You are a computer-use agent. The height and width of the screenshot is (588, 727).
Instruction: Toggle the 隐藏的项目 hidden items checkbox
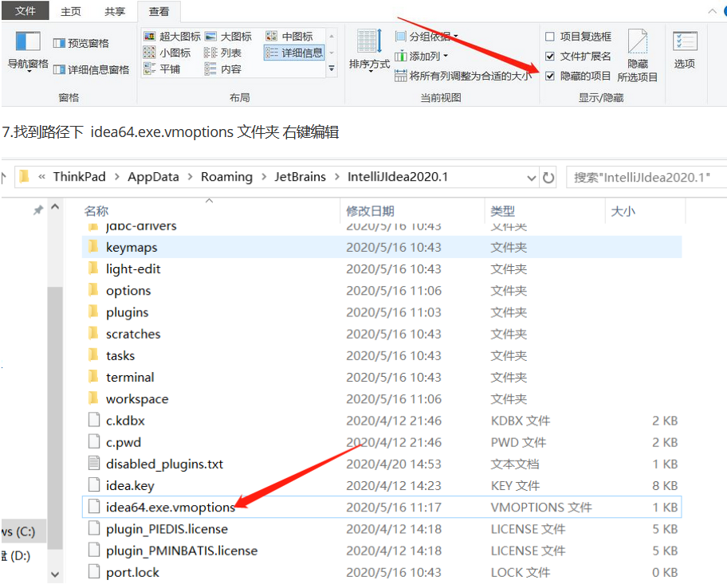(550, 76)
